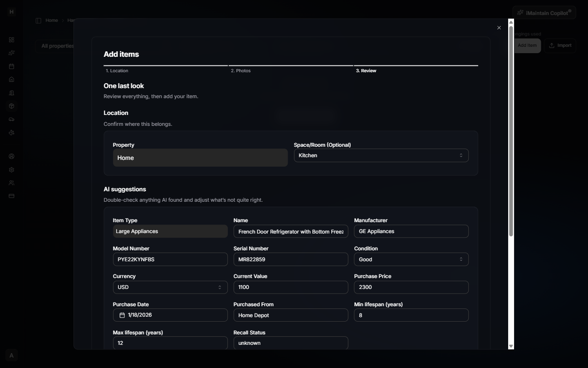
Task: Open the dashboard grid icon in sidebar
Action: tap(11, 40)
